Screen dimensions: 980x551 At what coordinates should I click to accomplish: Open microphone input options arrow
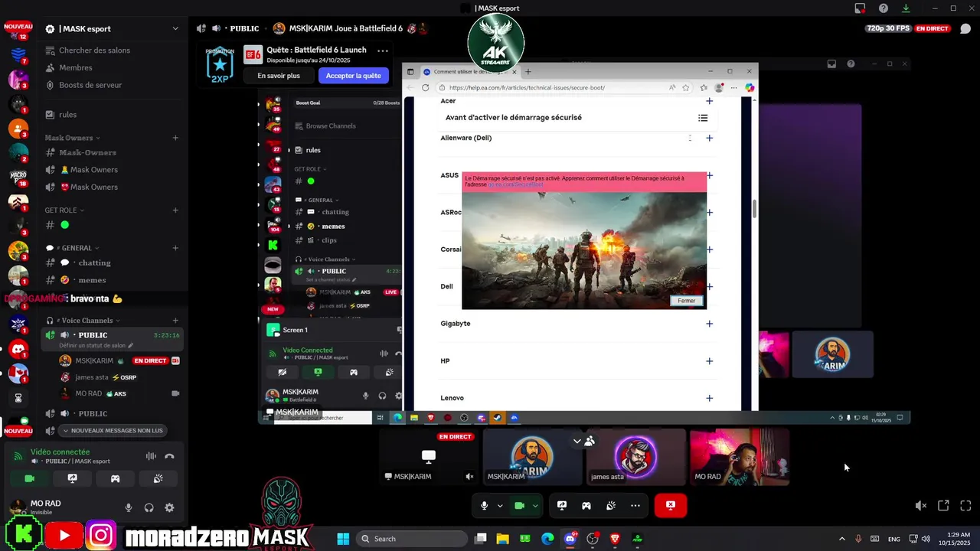[500, 506]
